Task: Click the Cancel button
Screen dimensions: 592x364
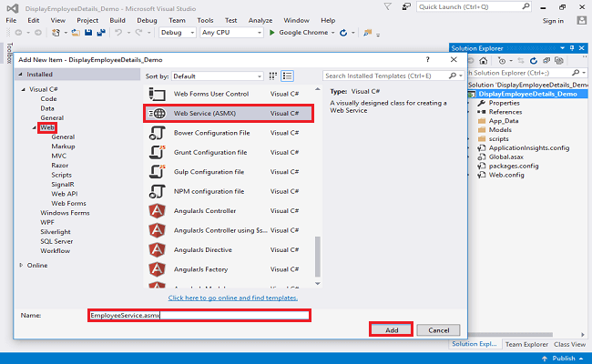Action: (438, 330)
